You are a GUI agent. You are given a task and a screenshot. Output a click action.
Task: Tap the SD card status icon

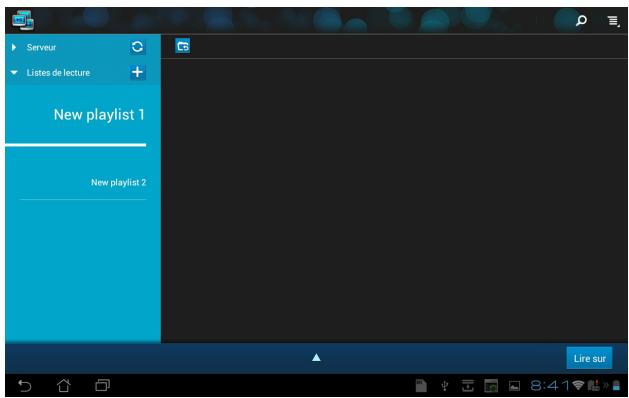(x=421, y=386)
